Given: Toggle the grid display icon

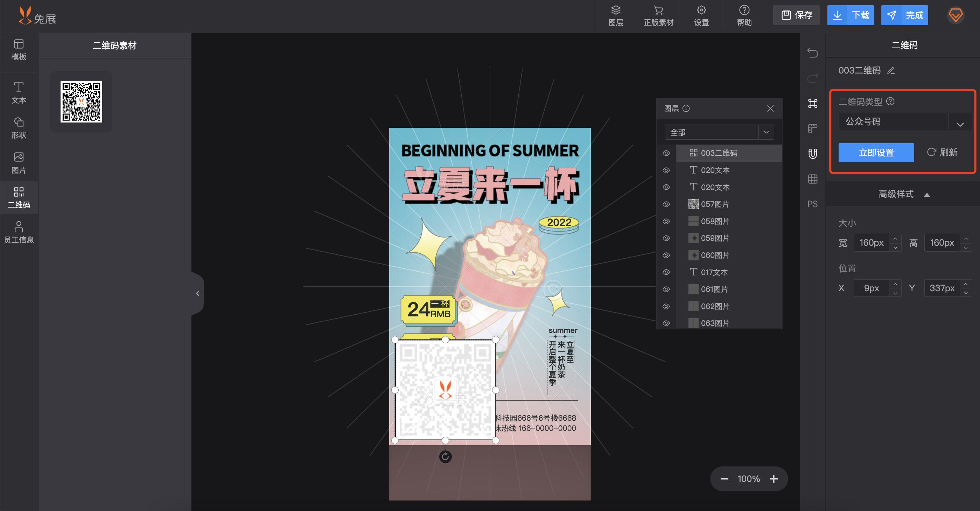Looking at the screenshot, I should [x=812, y=179].
